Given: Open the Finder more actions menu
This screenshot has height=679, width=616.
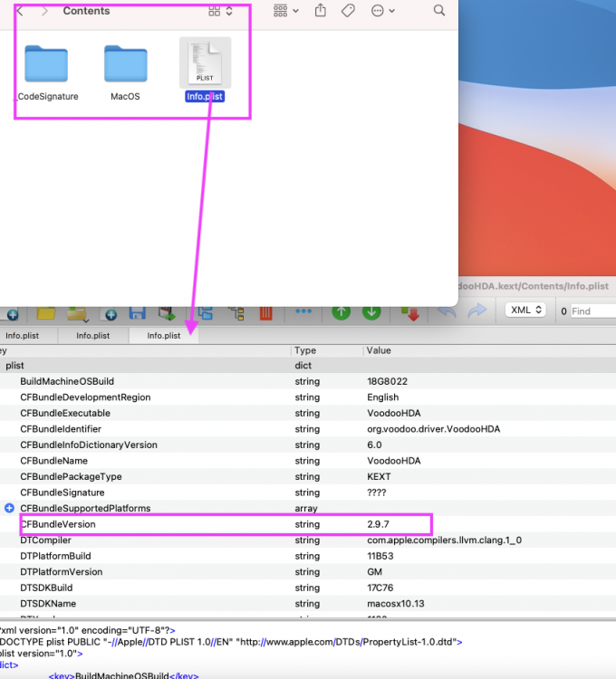Looking at the screenshot, I should [x=383, y=10].
